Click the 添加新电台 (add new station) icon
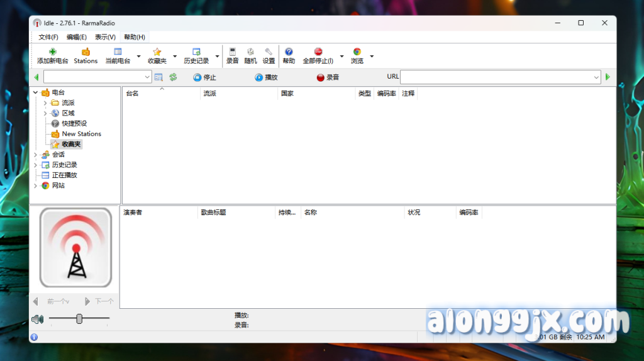Image resolution: width=644 pixels, height=361 pixels. pos(52,52)
